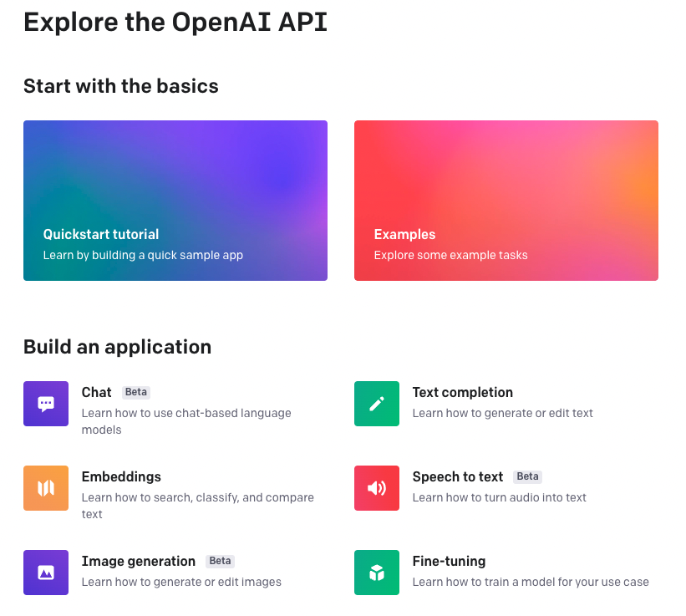Screen dimensions: 686x616
Task: Open the Chat speech-bubble icon
Action: [46, 404]
